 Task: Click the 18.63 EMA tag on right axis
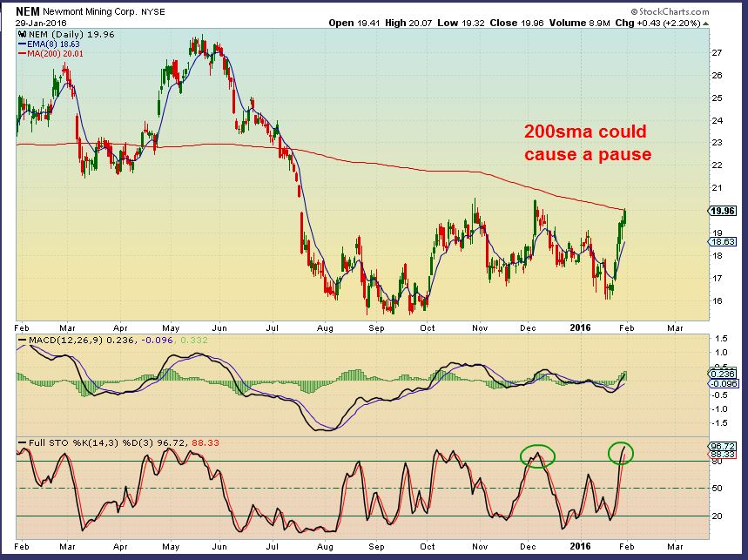click(724, 242)
